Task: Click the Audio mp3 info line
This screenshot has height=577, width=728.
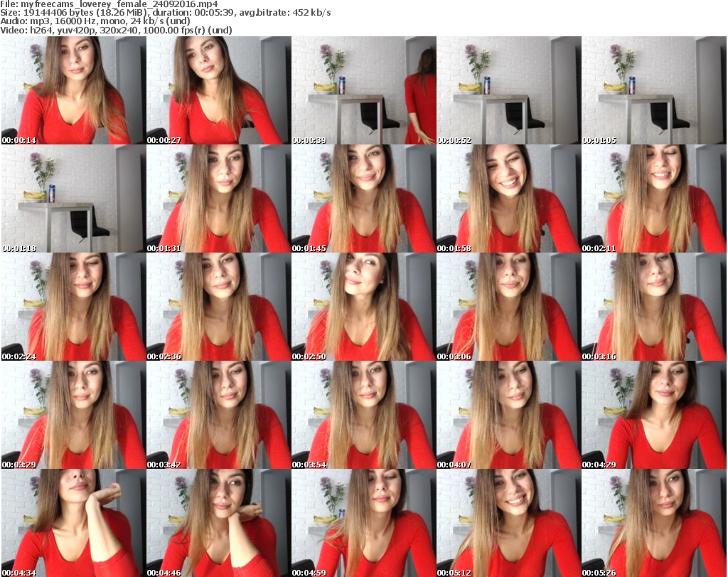Action: (95, 21)
